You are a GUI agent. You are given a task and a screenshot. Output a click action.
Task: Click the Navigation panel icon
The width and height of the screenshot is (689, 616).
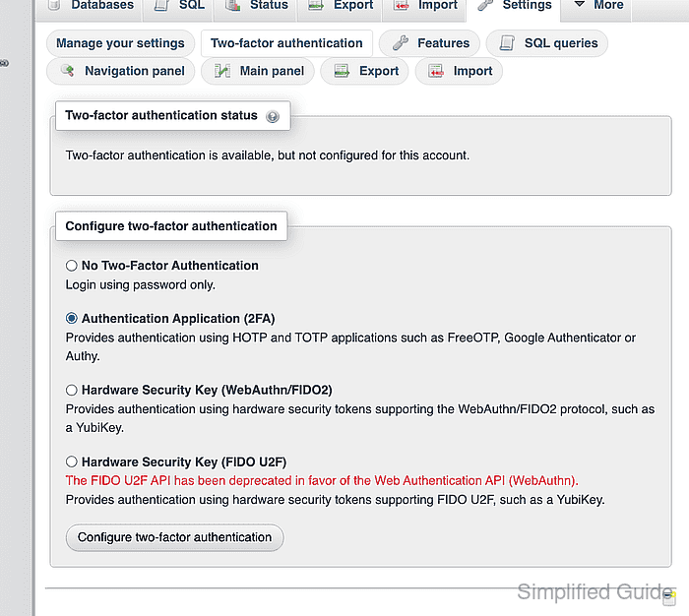67,70
